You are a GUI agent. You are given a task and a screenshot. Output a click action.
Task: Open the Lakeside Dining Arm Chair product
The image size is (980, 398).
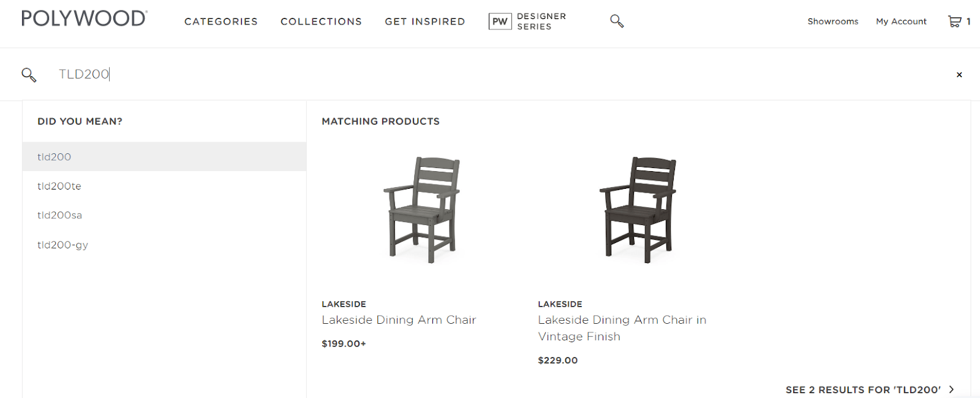pos(399,320)
